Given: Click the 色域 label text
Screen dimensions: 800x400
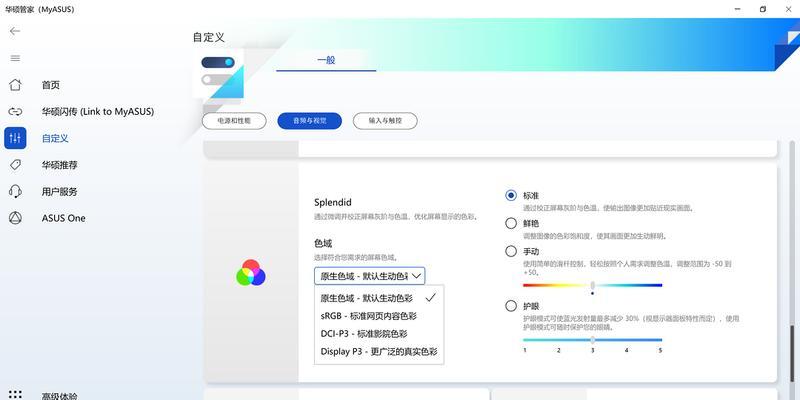Looking at the screenshot, I should (x=323, y=243).
